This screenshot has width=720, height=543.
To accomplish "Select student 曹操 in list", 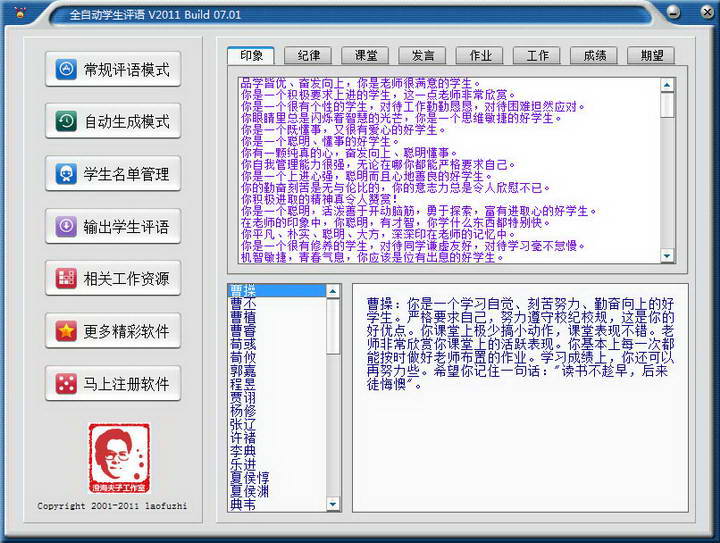I will (277, 291).
